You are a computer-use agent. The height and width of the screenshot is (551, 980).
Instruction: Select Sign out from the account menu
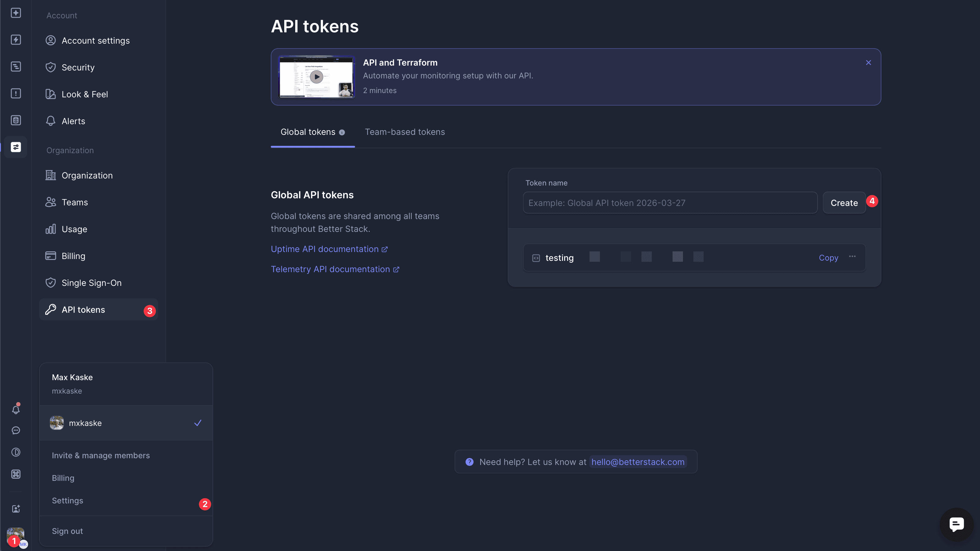tap(67, 531)
